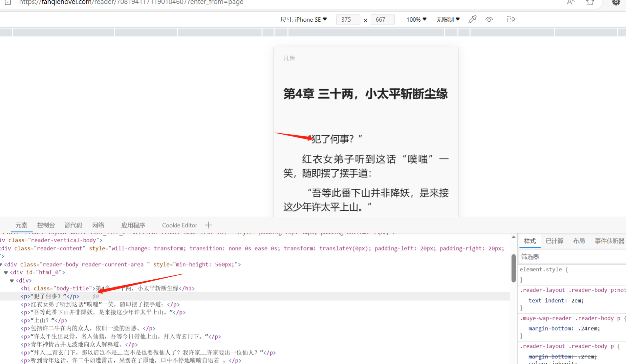Click the page paragraph starting “吾等此番下山

(x=366, y=200)
